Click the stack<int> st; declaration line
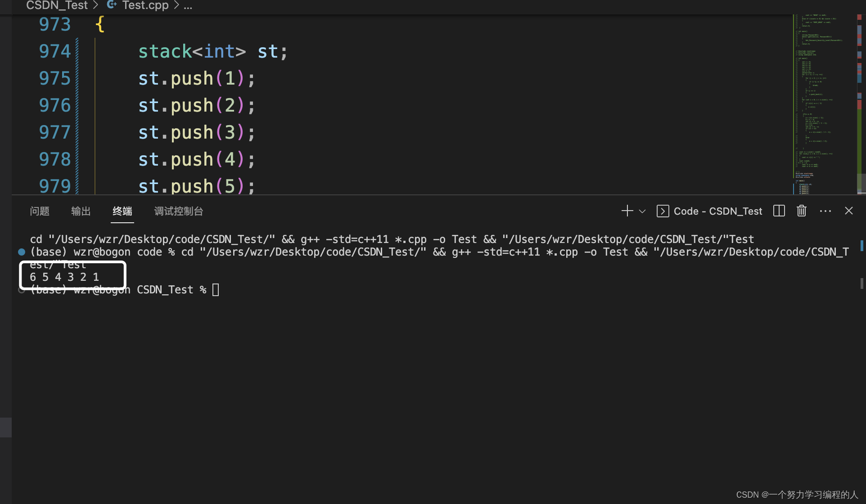 pyautogui.click(x=213, y=51)
